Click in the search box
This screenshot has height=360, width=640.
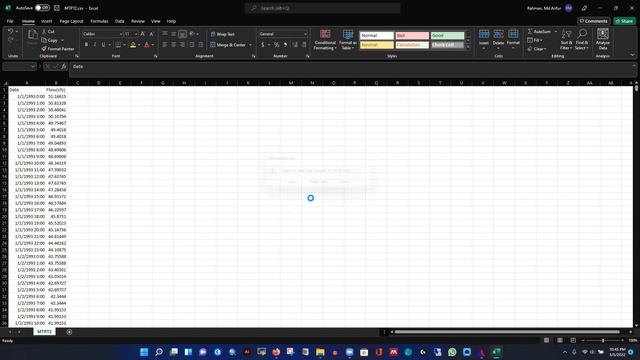(322, 8)
